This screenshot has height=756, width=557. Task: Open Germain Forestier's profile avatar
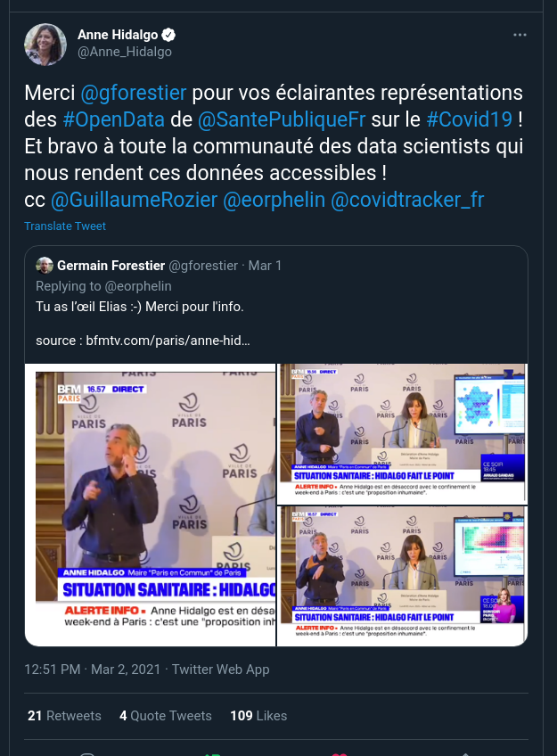pyautogui.click(x=45, y=266)
